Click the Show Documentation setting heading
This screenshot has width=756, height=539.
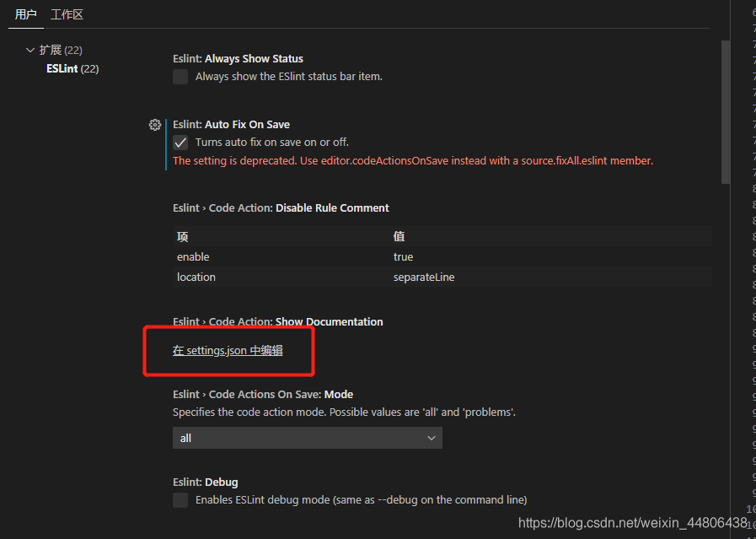278,322
